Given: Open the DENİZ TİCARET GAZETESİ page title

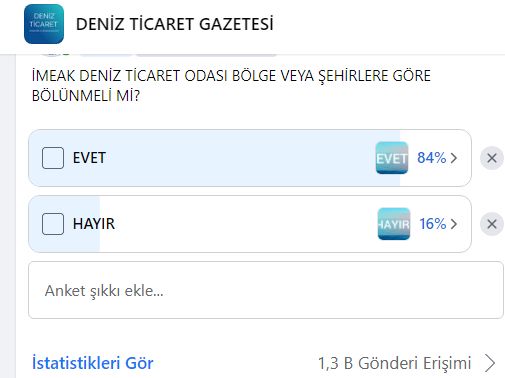Looking at the screenshot, I should 175,24.
